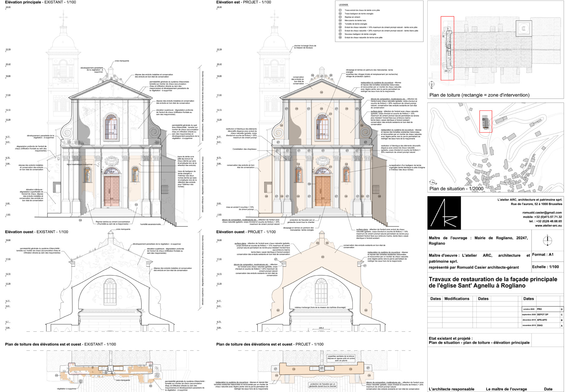The image size is (571, 392).
Task: Click the romuald.casier@gmail.com email address
Action: tap(542, 213)
